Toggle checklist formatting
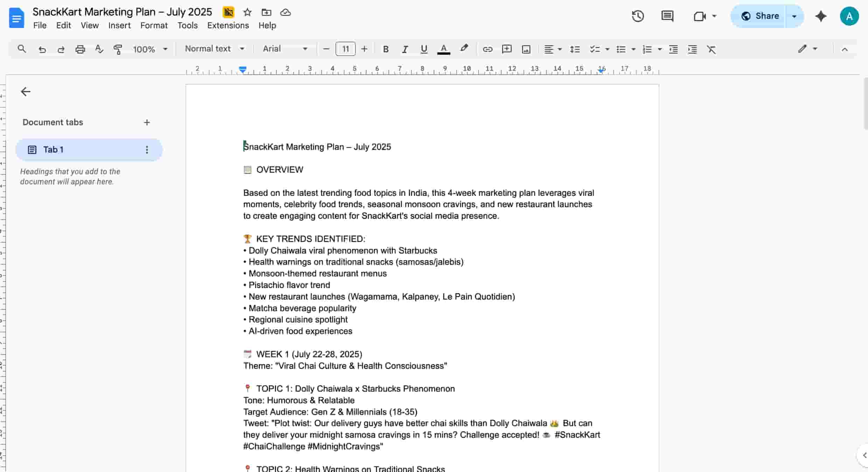Screen dimensions: 868x472 (x=595, y=49)
